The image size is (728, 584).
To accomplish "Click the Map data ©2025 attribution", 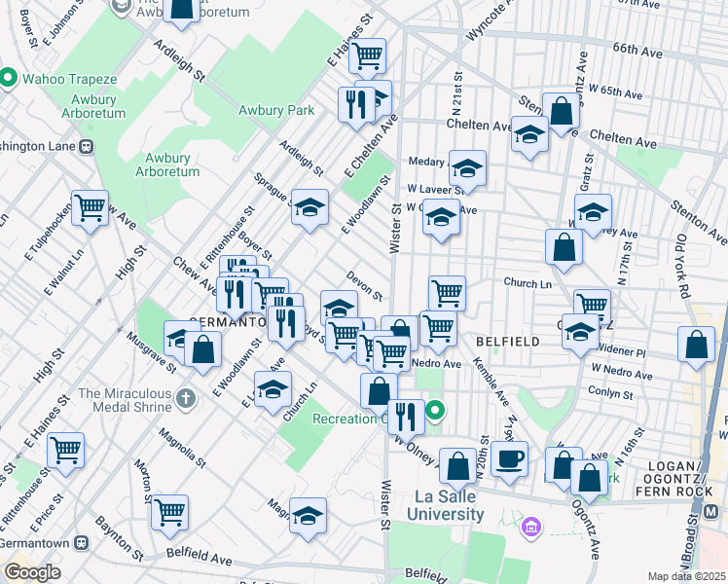I will [686, 577].
